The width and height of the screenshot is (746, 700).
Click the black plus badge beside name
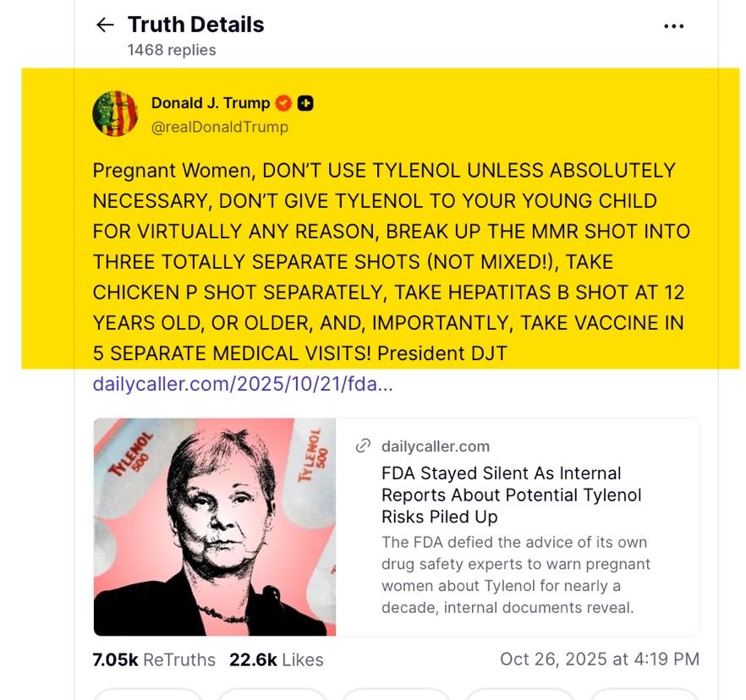[x=305, y=103]
